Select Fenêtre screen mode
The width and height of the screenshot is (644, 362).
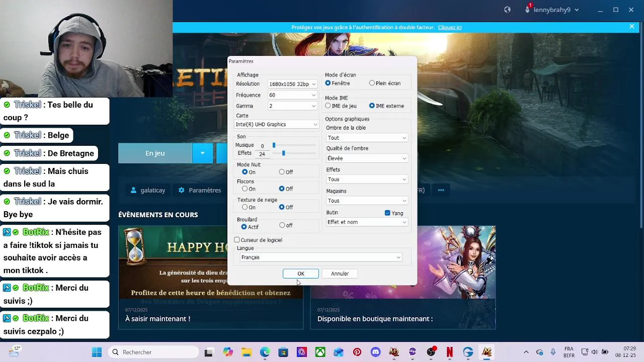[328, 83]
